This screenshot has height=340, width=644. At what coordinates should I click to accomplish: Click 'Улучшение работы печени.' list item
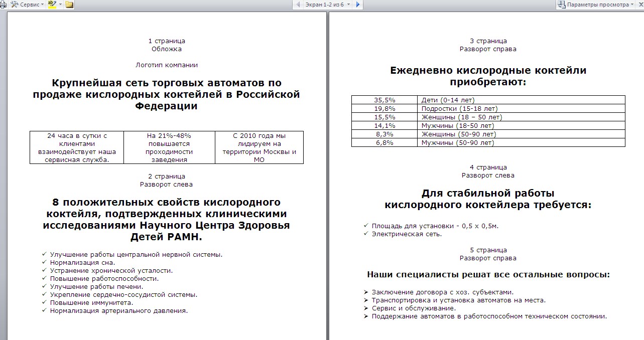pos(96,286)
